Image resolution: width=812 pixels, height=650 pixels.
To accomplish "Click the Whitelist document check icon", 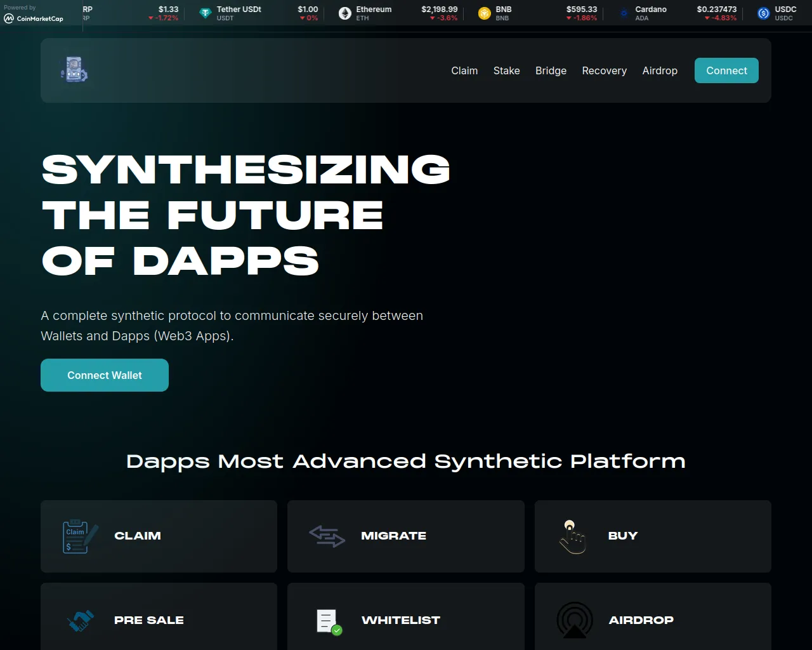I will coord(329,622).
